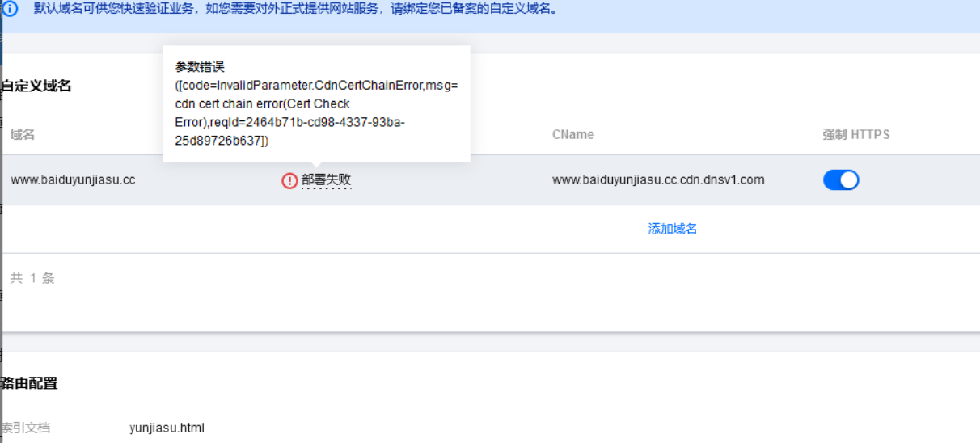Image resolution: width=980 pixels, height=443 pixels.
Task: Click the yunjiasu.html index document value
Action: pyautogui.click(x=167, y=428)
